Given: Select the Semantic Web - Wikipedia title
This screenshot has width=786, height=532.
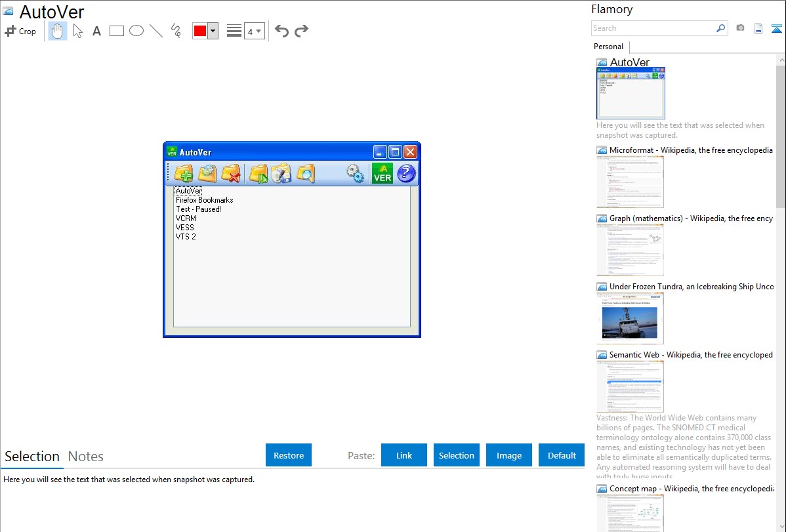Looking at the screenshot, I should click(691, 354).
